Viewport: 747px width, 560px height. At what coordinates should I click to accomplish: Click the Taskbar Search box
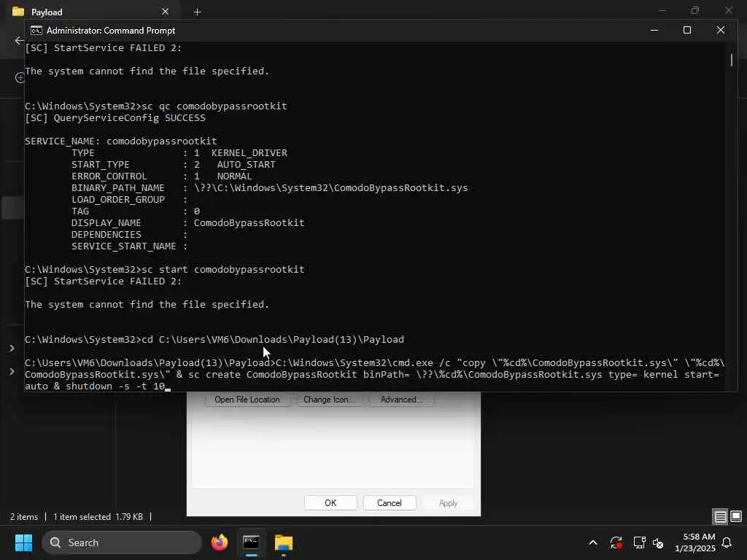pyautogui.click(x=122, y=542)
